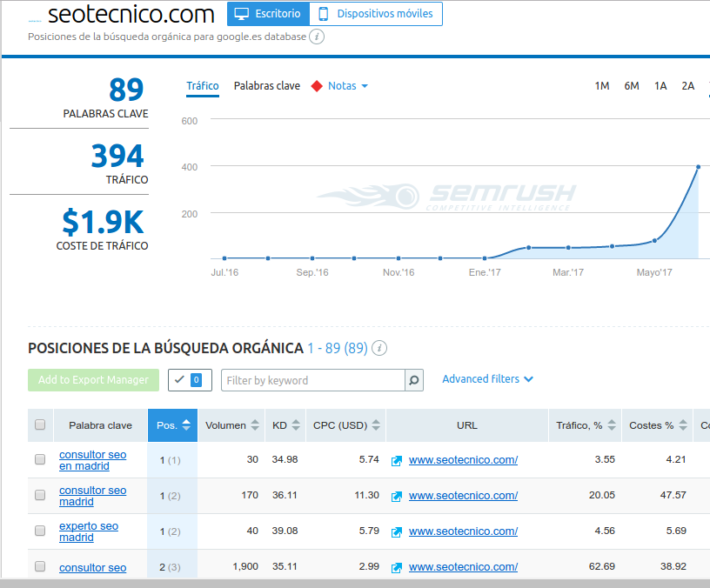Click the 394 Tráfico value

(x=117, y=156)
